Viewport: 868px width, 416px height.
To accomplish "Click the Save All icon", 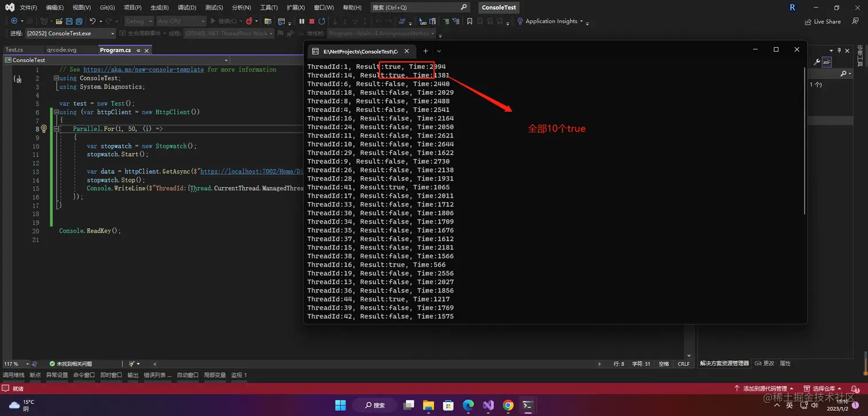I will (79, 21).
